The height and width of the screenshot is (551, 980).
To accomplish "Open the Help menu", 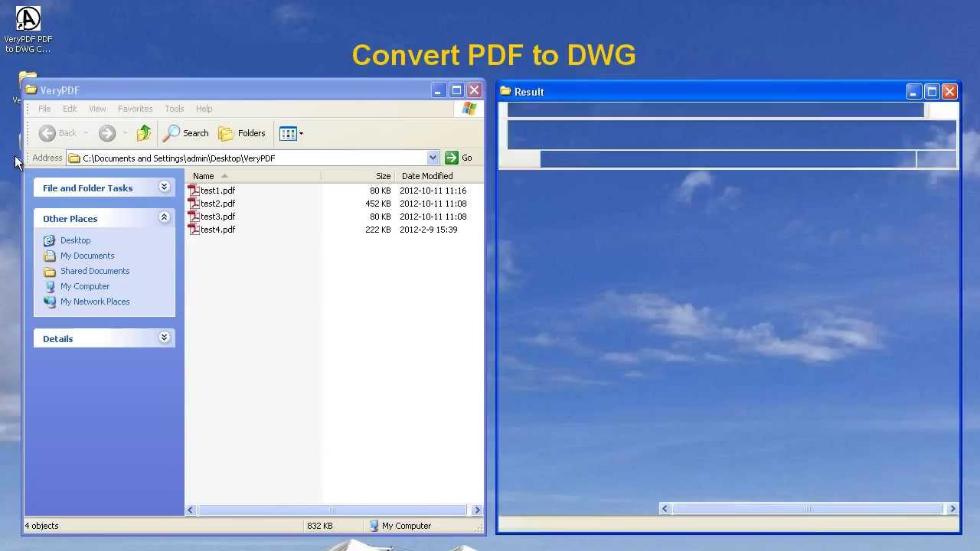I will [204, 109].
